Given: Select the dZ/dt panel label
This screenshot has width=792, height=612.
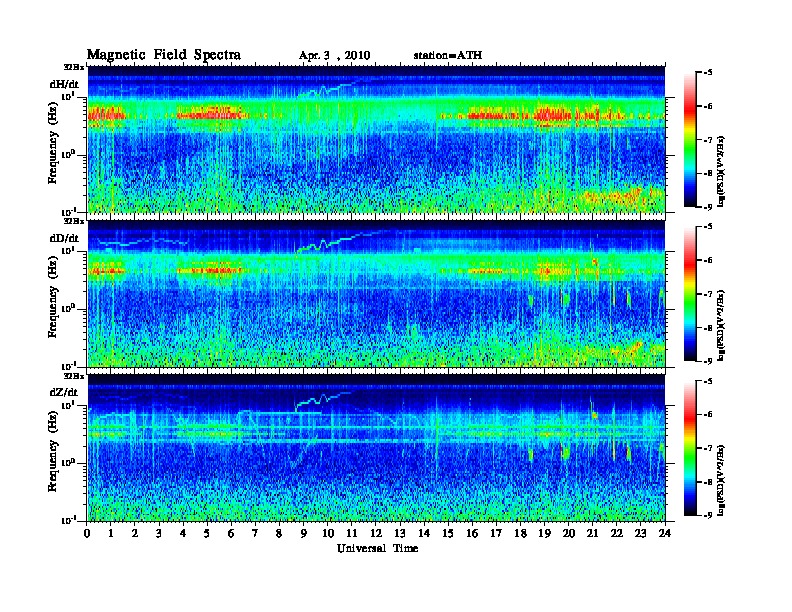Looking at the screenshot, I should click(x=64, y=392).
